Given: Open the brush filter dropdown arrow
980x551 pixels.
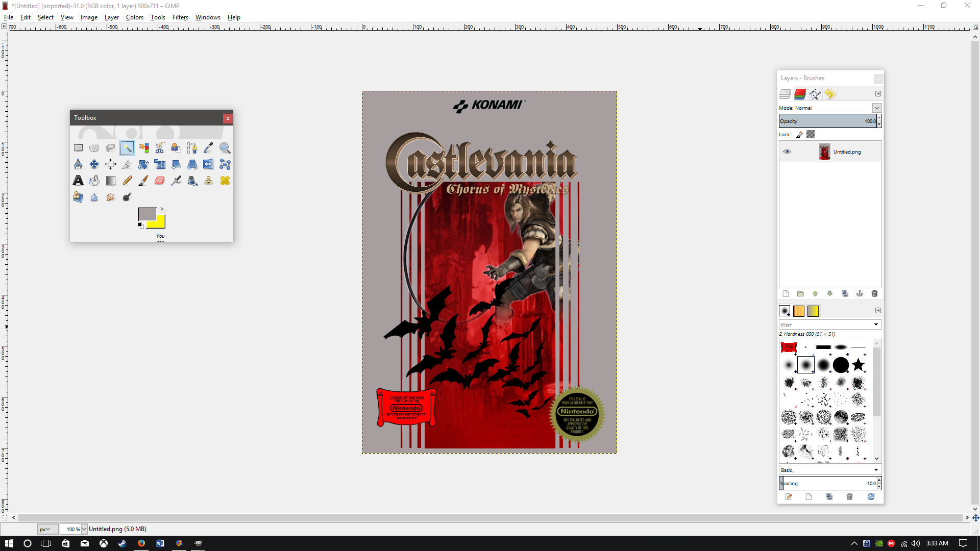Looking at the screenshot, I should click(x=876, y=324).
